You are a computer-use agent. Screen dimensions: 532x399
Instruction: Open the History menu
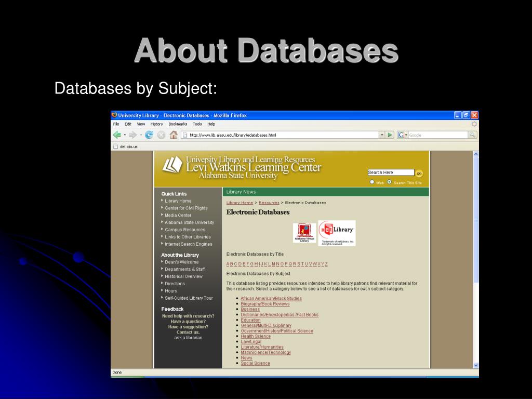click(x=157, y=124)
